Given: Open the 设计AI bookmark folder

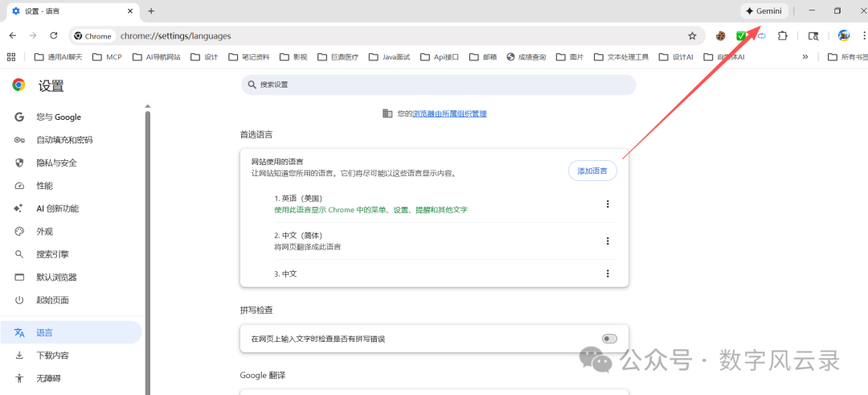Looking at the screenshot, I should (676, 56).
